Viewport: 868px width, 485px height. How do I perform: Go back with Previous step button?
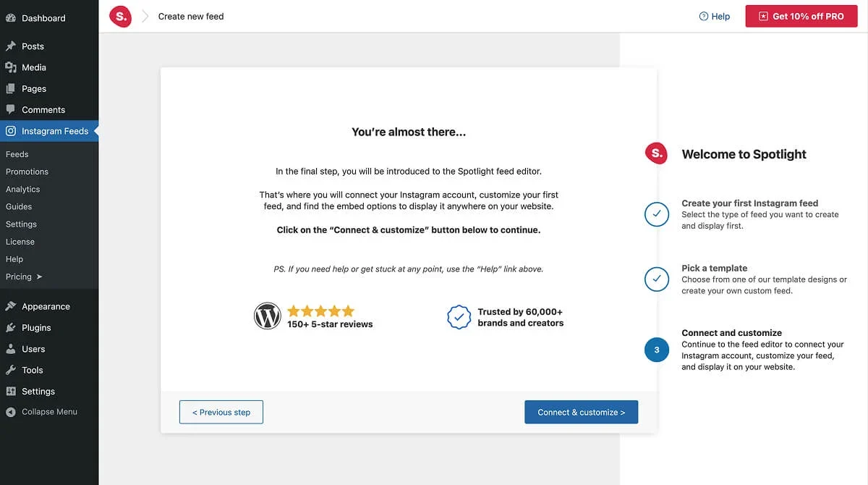click(221, 412)
